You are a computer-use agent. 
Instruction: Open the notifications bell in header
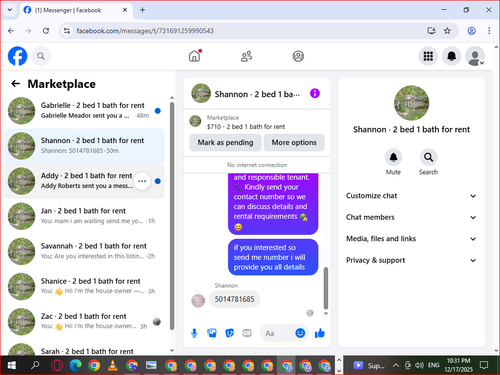[x=451, y=56]
